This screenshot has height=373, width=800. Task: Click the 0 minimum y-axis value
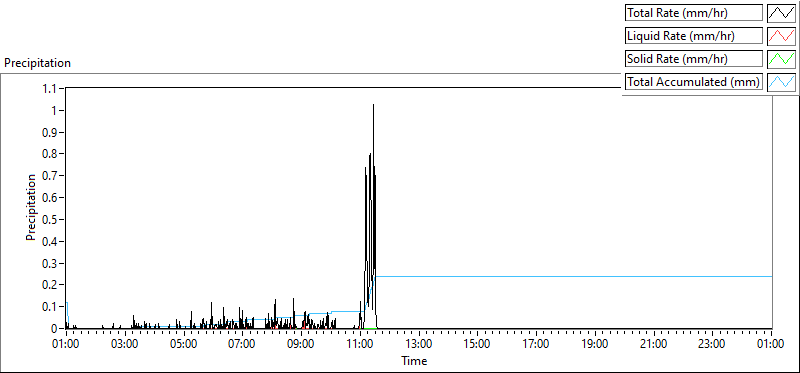(54, 329)
